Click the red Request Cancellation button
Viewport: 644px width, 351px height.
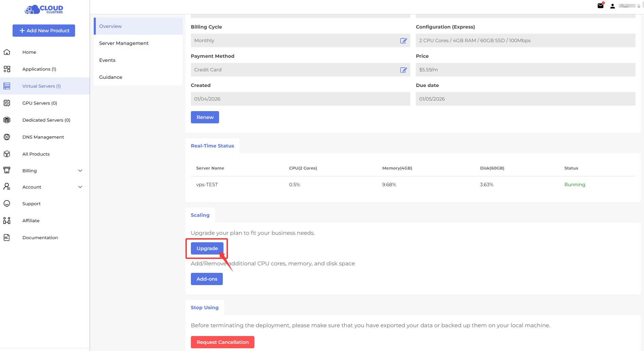pos(222,342)
